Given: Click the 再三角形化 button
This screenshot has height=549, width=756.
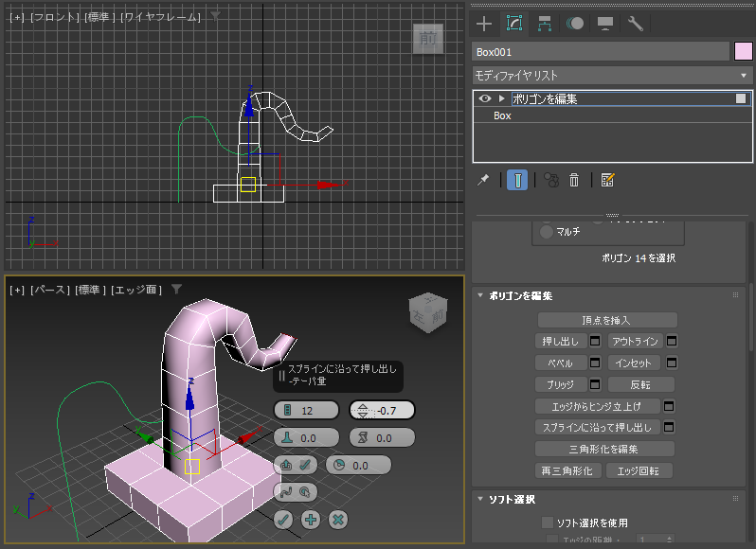Looking at the screenshot, I should [568, 471].
